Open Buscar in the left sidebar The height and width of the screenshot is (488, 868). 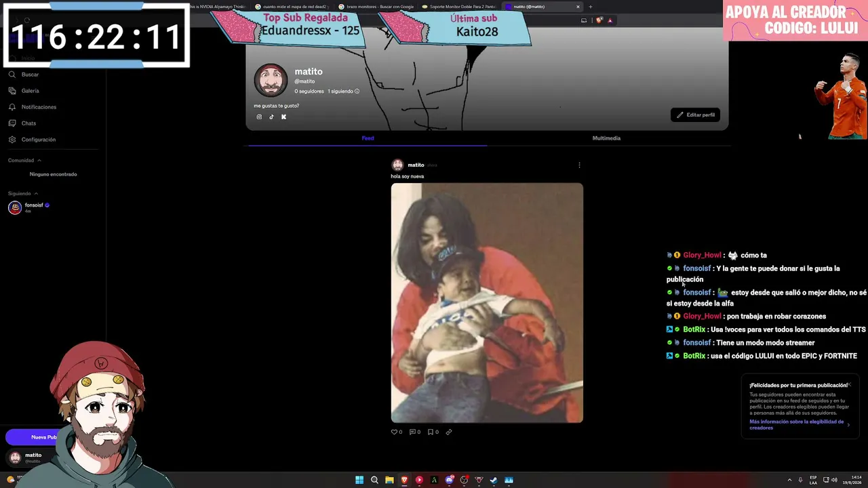pyautogui.click(x=24, y=75)
